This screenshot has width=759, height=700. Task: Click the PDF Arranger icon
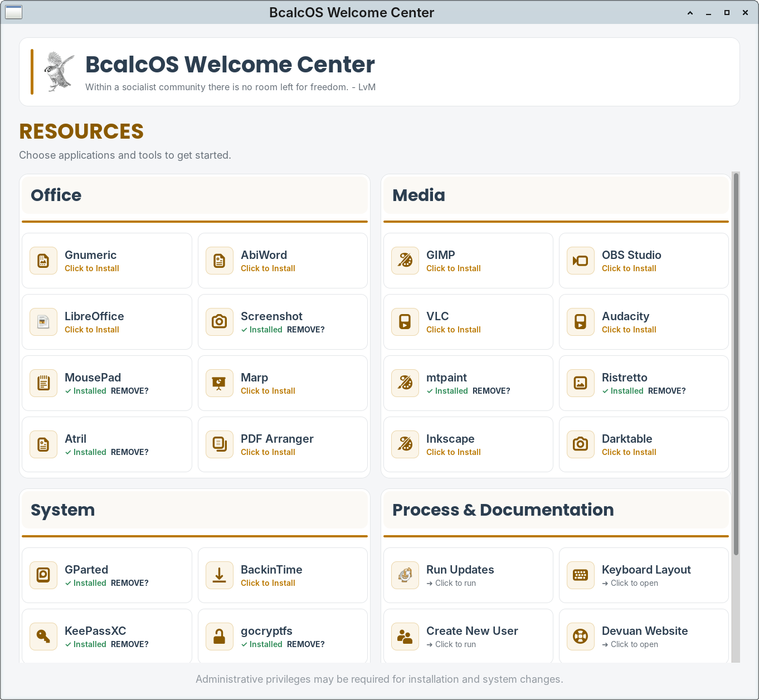220,444
